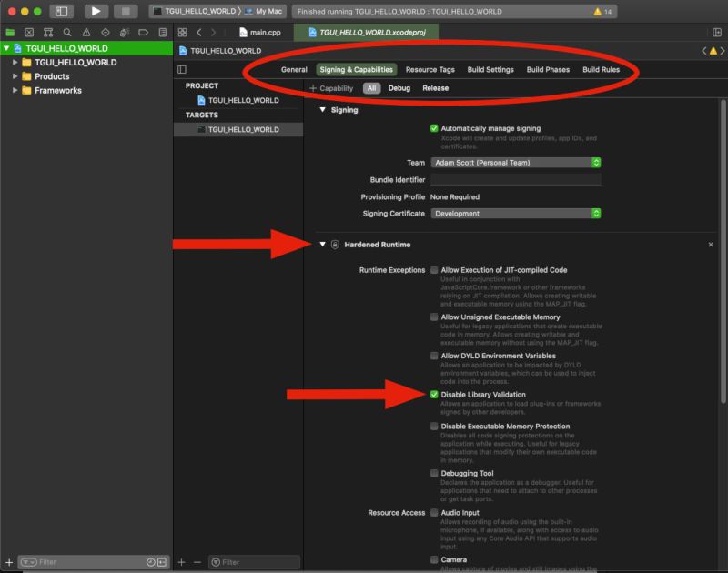728x573 pixels.
Task: Remove the selected target with minus
Action: (x=197, y=562)
